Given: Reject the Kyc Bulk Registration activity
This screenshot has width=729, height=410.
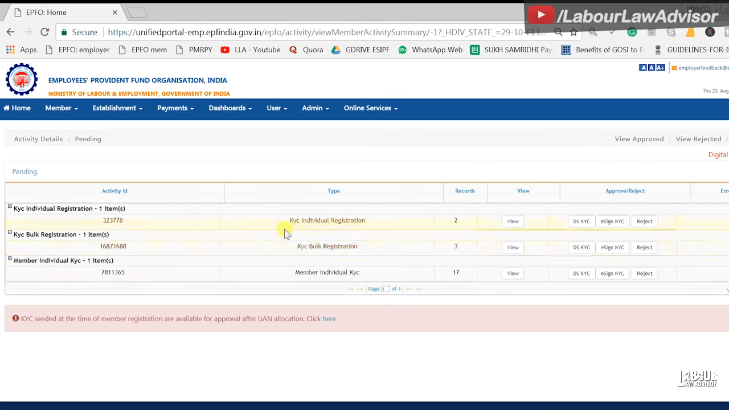Looking at the screenshot, I should (644, 247).
